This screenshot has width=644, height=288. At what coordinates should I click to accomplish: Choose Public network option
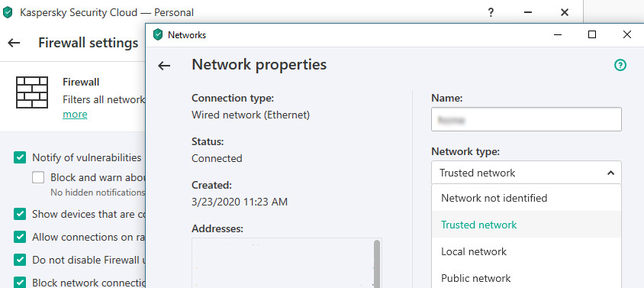click(526, 277)
